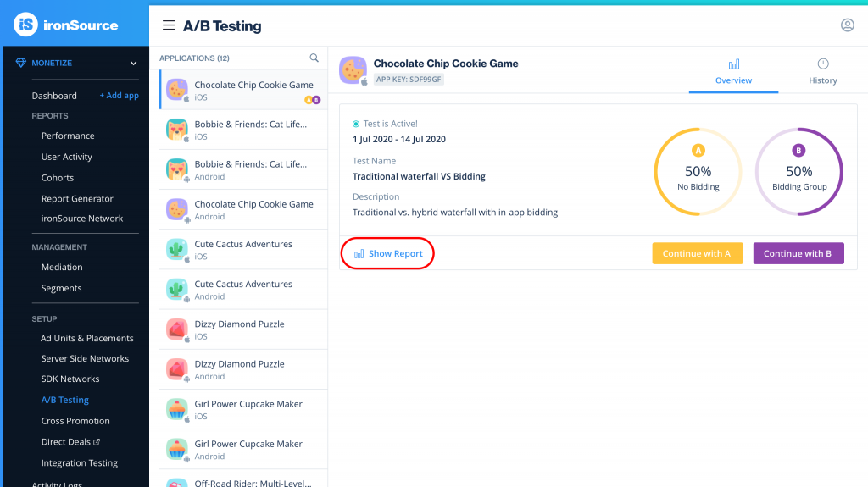Click the A/B badge on Chocolate Chip Cookie Game
The image size is (868, 487).
[312, 100]
